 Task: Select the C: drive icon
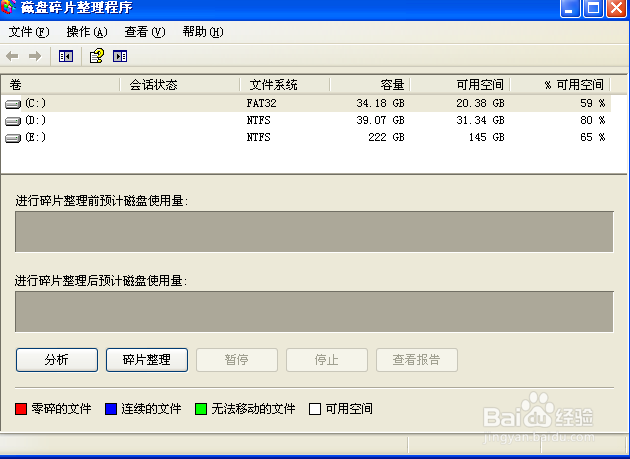[13, 104]
